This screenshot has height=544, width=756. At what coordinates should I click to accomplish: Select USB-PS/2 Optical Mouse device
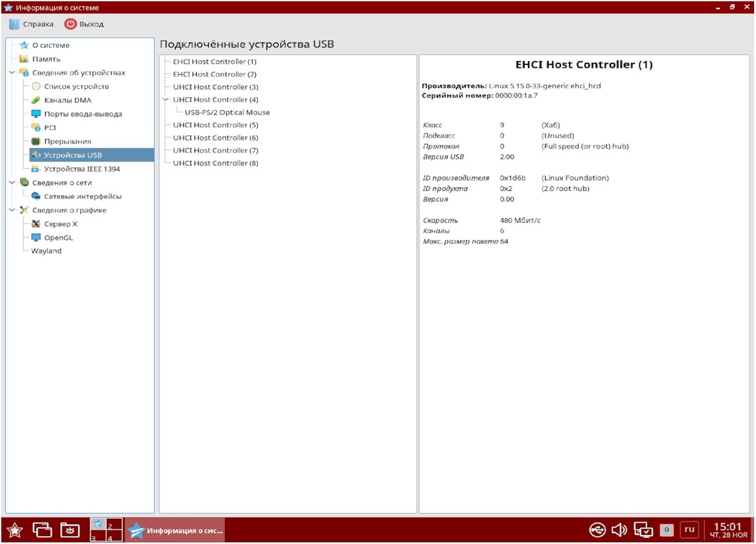tap(227, 113)
